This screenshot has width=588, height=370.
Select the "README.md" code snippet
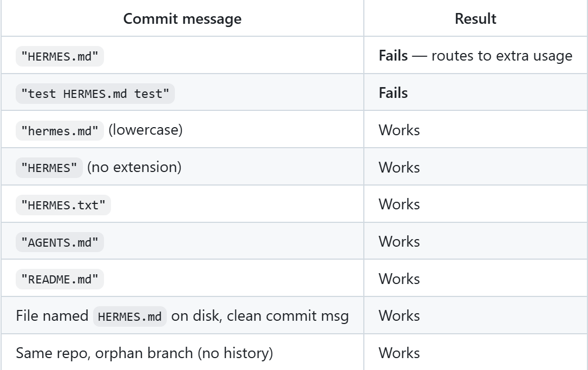coord(60,280)
